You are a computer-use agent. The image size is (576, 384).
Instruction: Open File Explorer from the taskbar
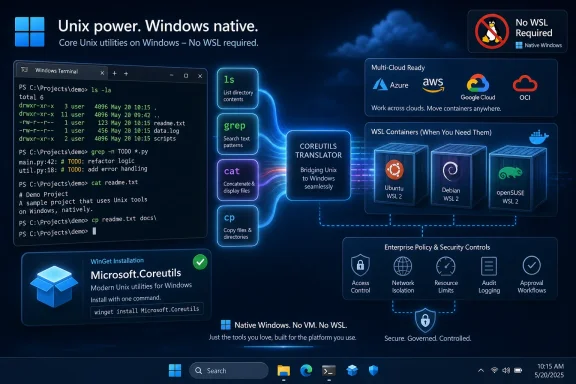pos(284,370)
